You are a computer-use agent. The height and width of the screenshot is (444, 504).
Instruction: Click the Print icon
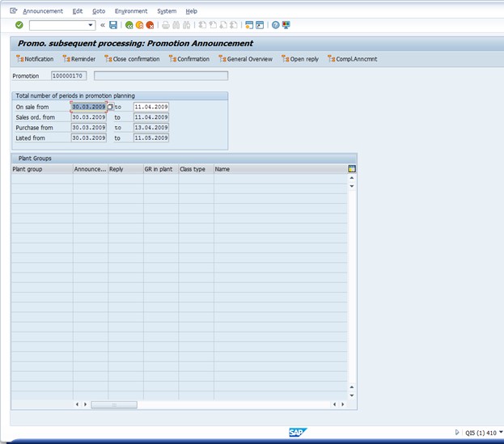pos(166,25)
